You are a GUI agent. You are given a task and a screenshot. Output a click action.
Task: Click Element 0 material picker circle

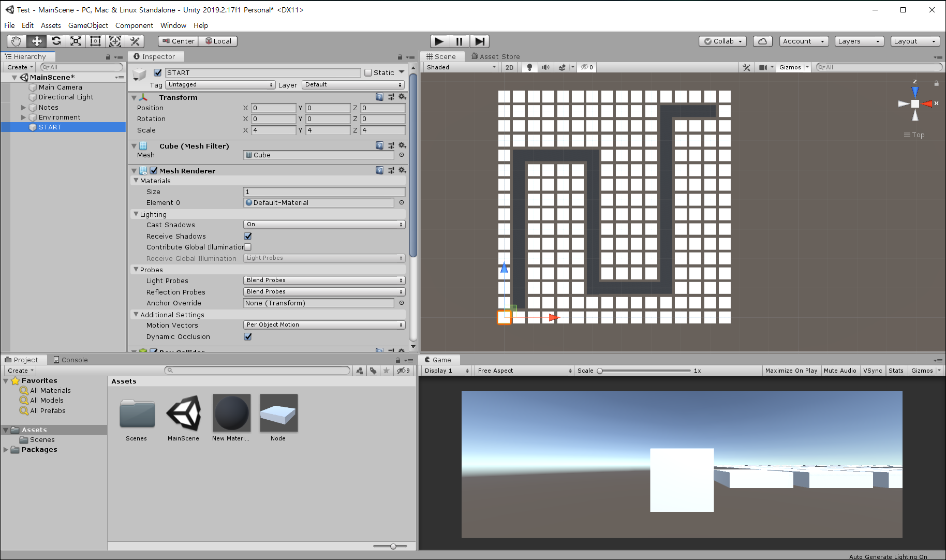[x=402, y=202]
